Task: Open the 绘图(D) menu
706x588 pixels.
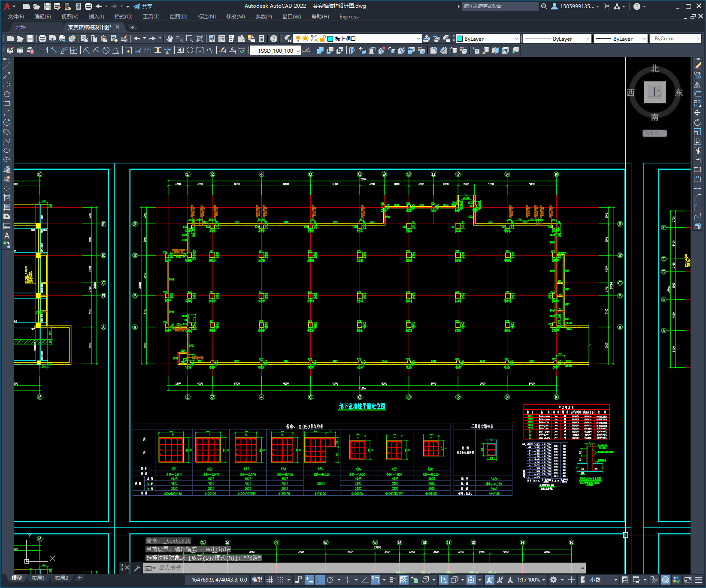Action: tap(178, 17)
